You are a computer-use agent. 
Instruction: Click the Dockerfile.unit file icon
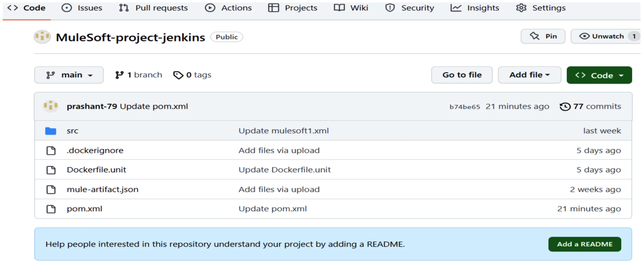[x=51, y=170]
